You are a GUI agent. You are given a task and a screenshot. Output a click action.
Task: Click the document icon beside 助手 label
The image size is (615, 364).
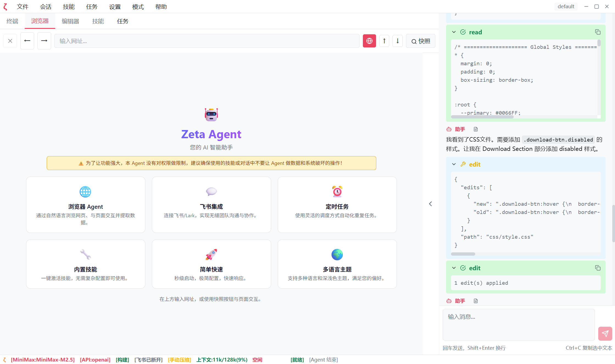[x=476, y=129]
